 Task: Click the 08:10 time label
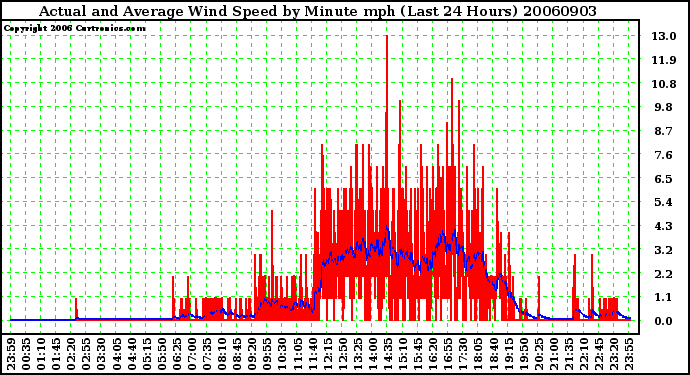pos(222,354)
